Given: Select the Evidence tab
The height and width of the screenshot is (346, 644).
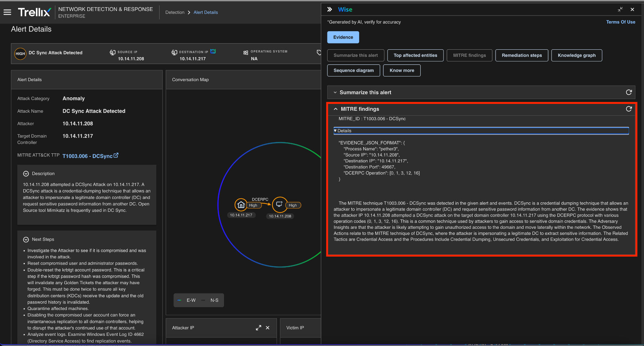Looking at the screenshot, I should (343, 37).
